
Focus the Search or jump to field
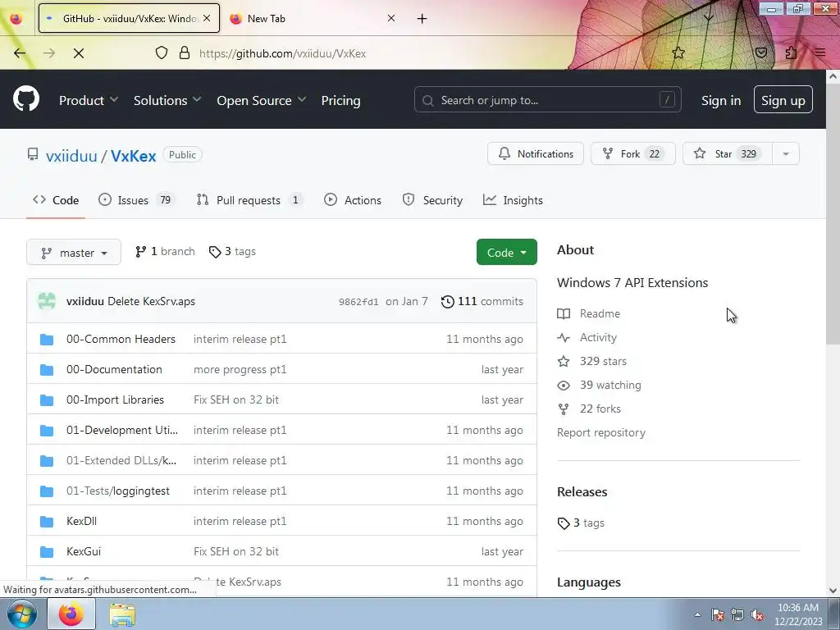coord(547,99)
